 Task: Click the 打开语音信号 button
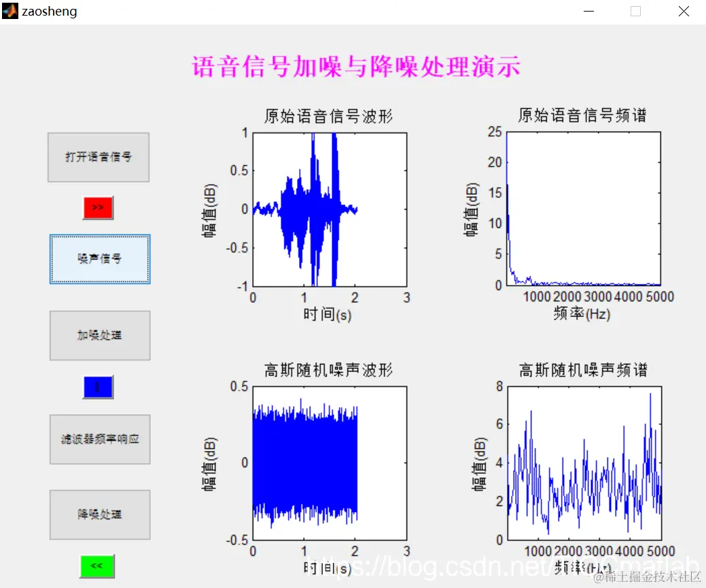pyautogui.click(x=99, y=157)
